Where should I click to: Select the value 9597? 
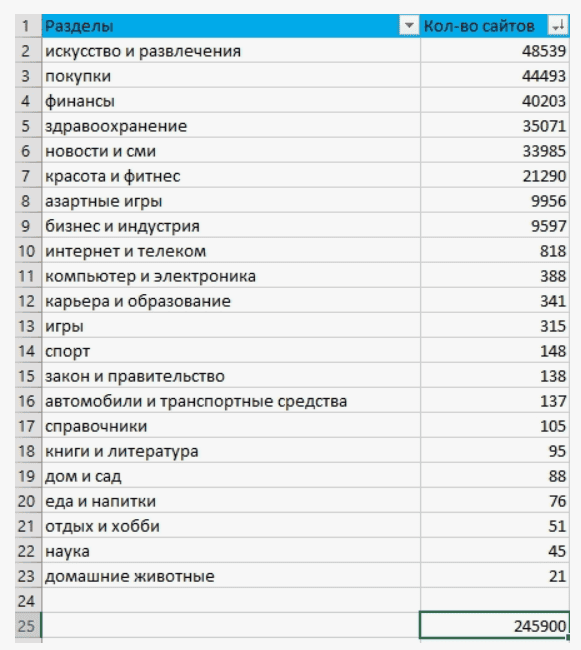(495, 226)
